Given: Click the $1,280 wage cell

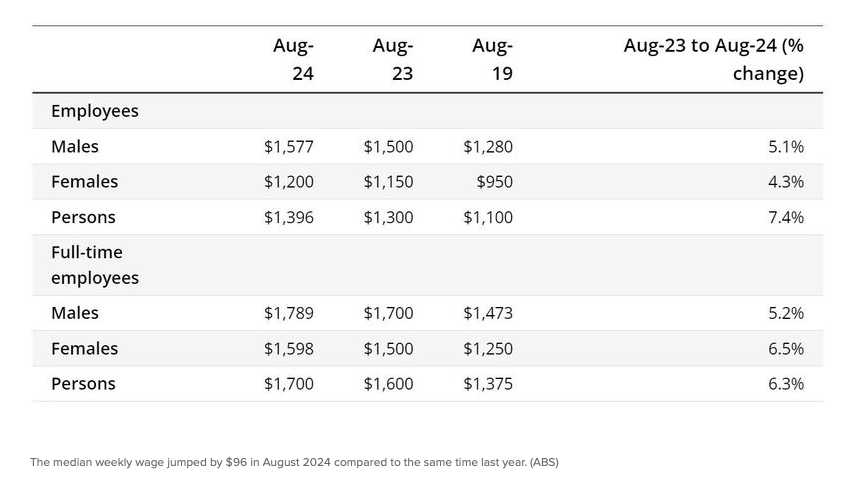Looking at the screenshot, I should [x=488, y=147].
